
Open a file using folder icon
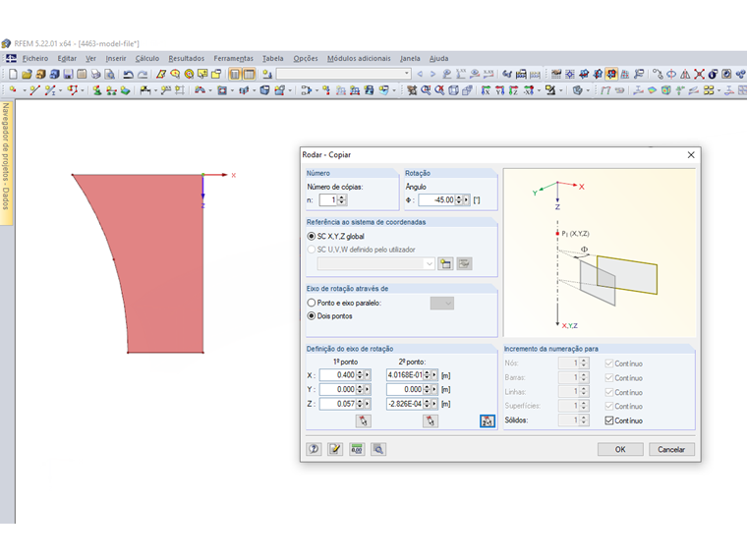[x=27, y=74]
